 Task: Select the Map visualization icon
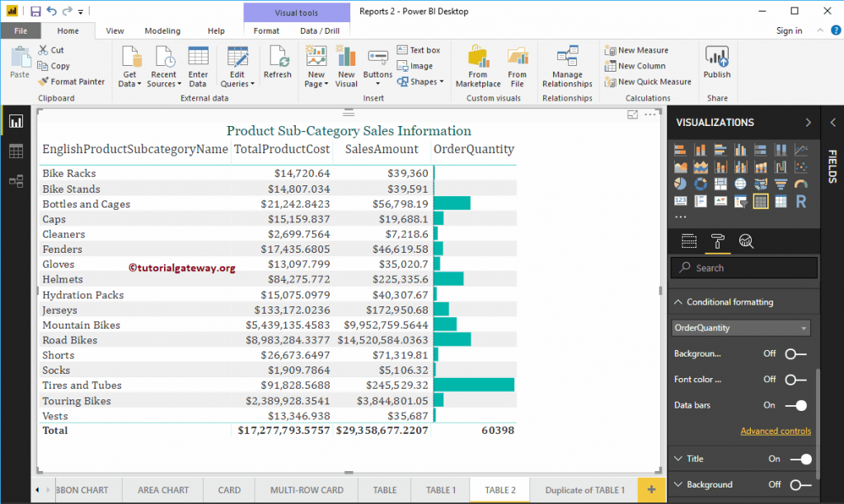pyautogui.click(x=740, y=184)
